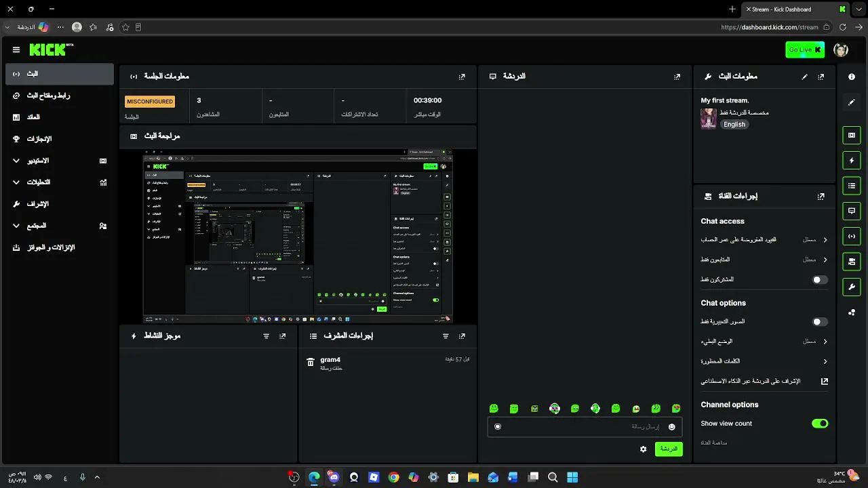Click the Windows Start button
Screen dimensions: 868x488
(572, 477)
